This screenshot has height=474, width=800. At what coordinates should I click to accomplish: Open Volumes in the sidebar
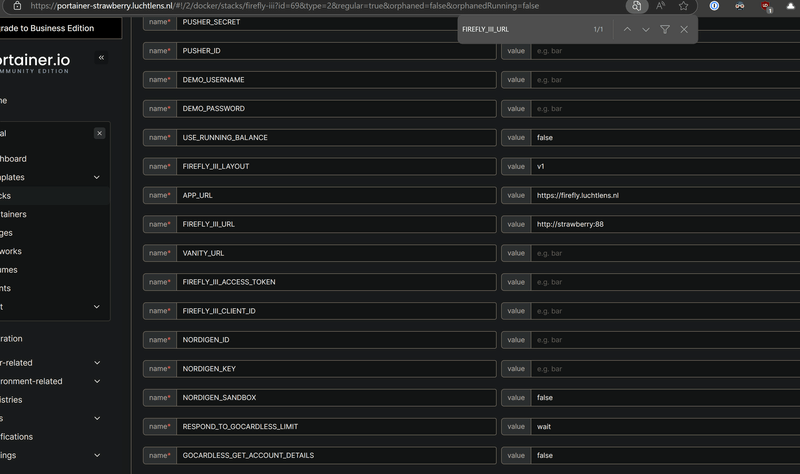[9, 269]
